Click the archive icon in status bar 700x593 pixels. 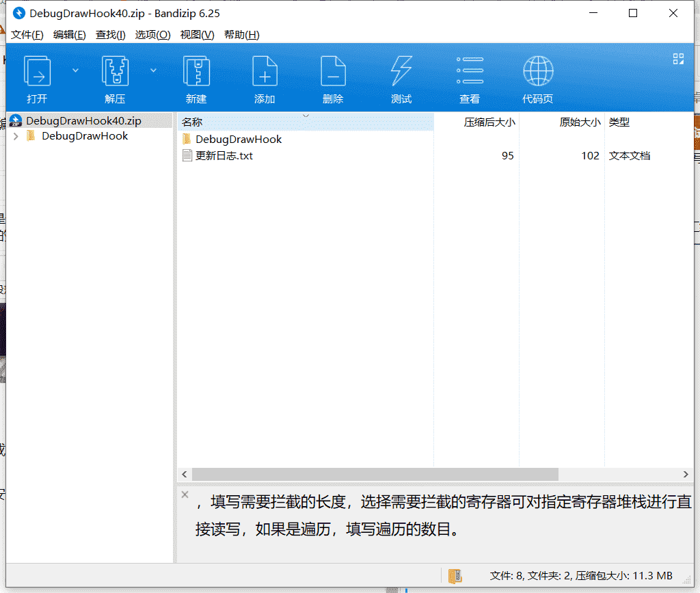pos(455,576)
